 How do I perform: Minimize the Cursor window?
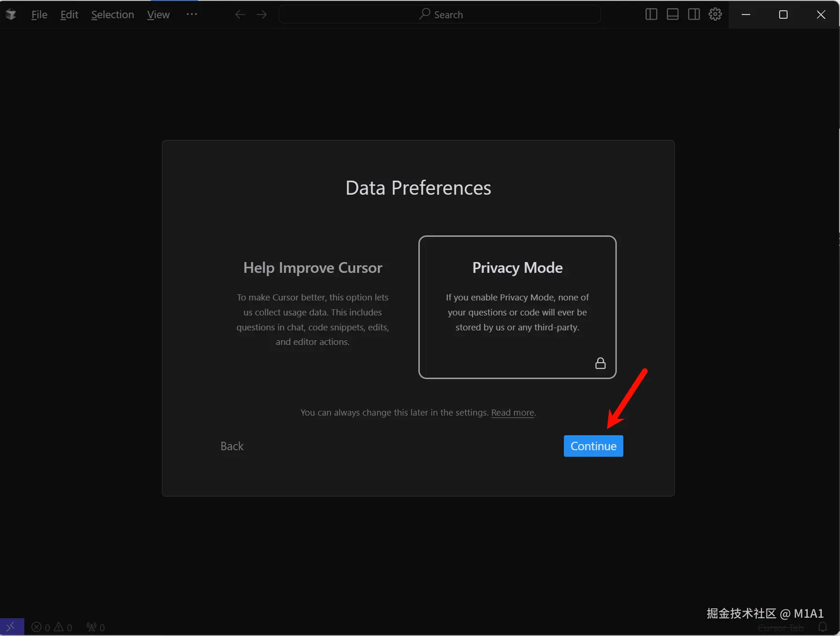click(746, 15)
